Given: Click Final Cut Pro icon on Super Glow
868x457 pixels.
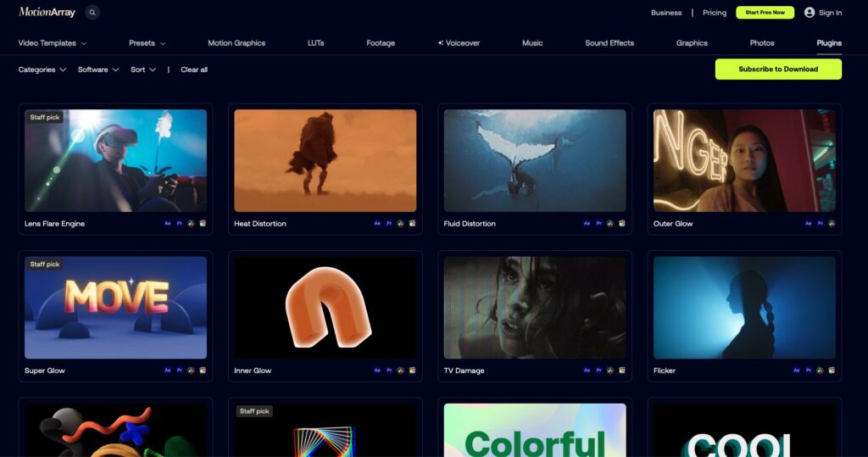Looking at the screenshot, I should [203, 370].
